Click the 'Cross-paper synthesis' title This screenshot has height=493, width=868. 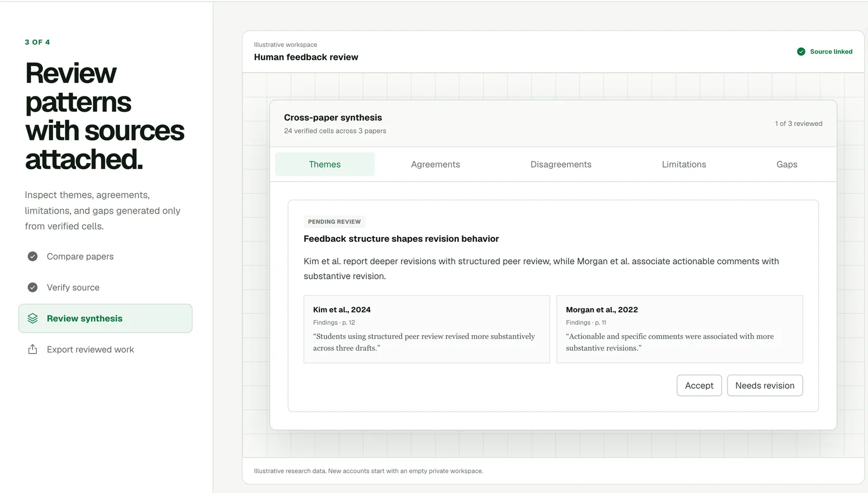coord(333,117)
